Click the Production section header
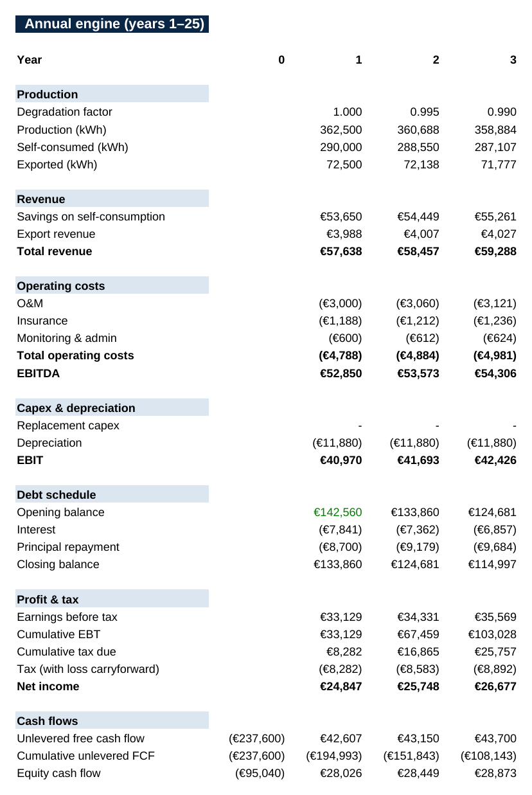The width and height of the screenshot is (532, 795). pyautogui.click(x=112, y=94)
